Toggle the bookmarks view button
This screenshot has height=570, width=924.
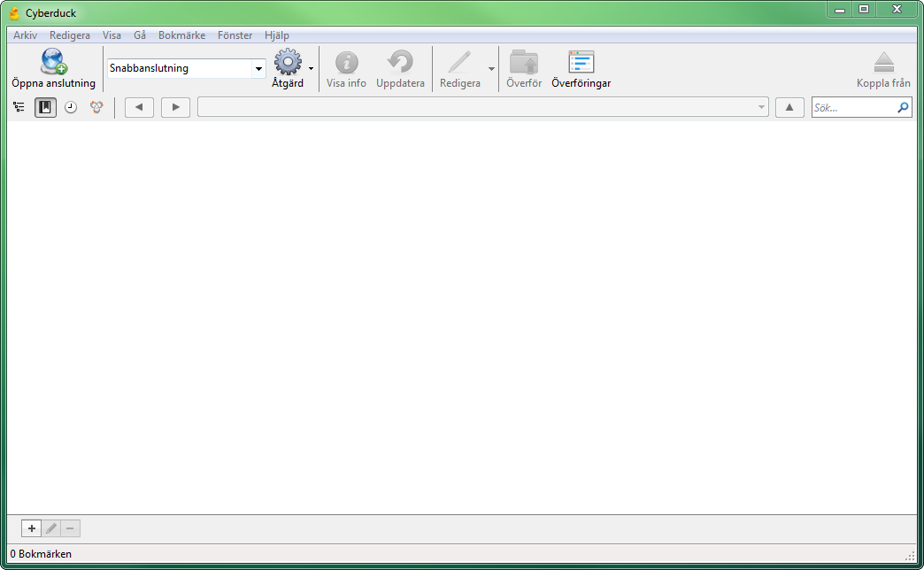tap(45, 107)
